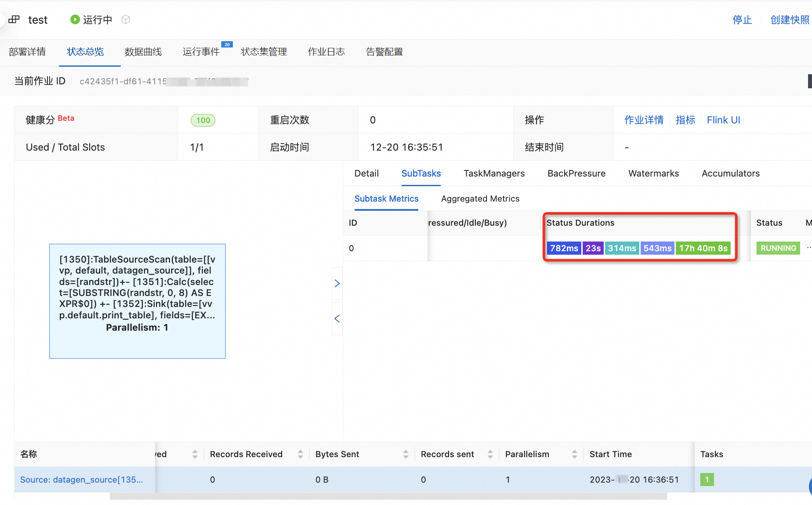Screen dimensions: 812x505
Task: Click the green tasks count badge 1
Action: pos(707,480)
